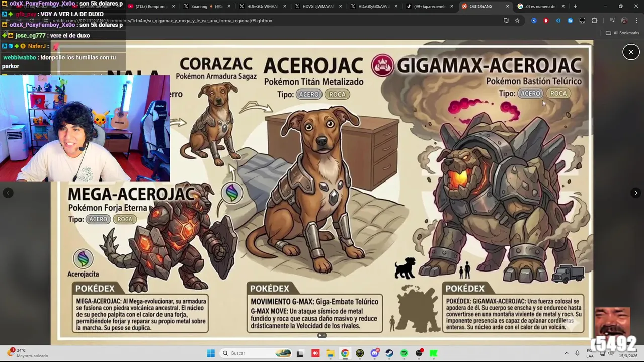Go to the previous lightbox image
Screen dimensions: 644x362
8,193
